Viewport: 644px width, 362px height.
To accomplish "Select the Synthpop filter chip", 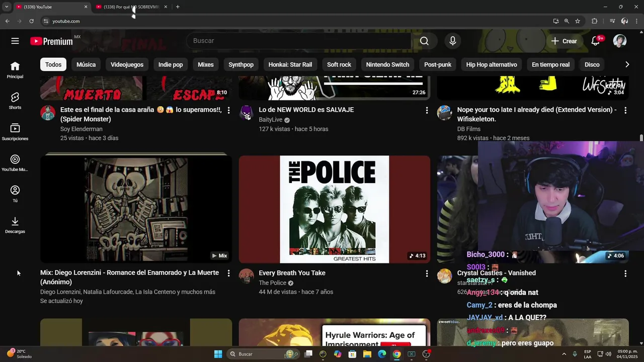I will click(x=241, y=64).
